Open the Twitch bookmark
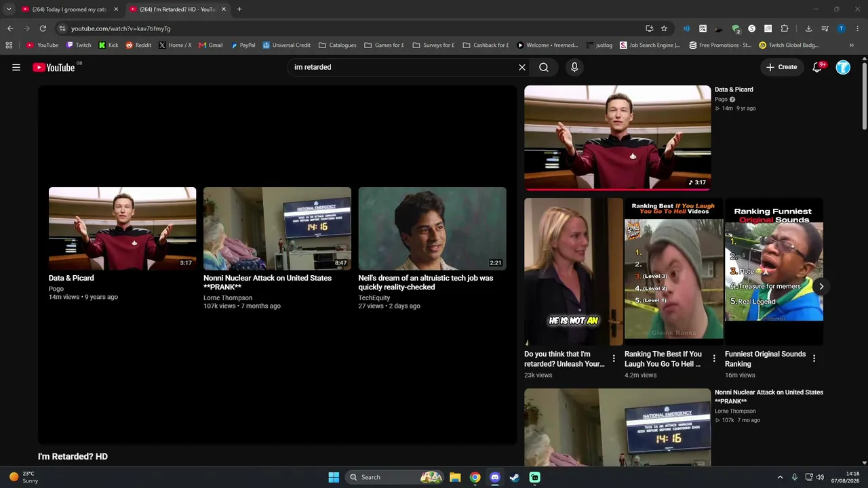Screen dimensions: 868x488 click(x=79, y=45)
